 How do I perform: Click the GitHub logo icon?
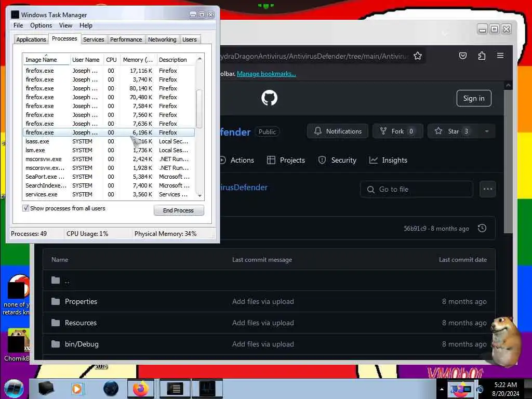tap(270, 98)
